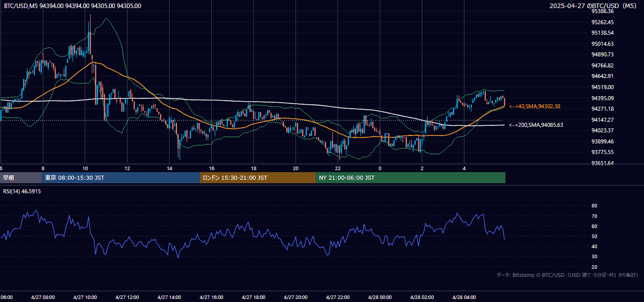Select the 40 SMA label 94302.38
Image resolution: width=644 pixels, height=302 pixels.
point(535,106)
